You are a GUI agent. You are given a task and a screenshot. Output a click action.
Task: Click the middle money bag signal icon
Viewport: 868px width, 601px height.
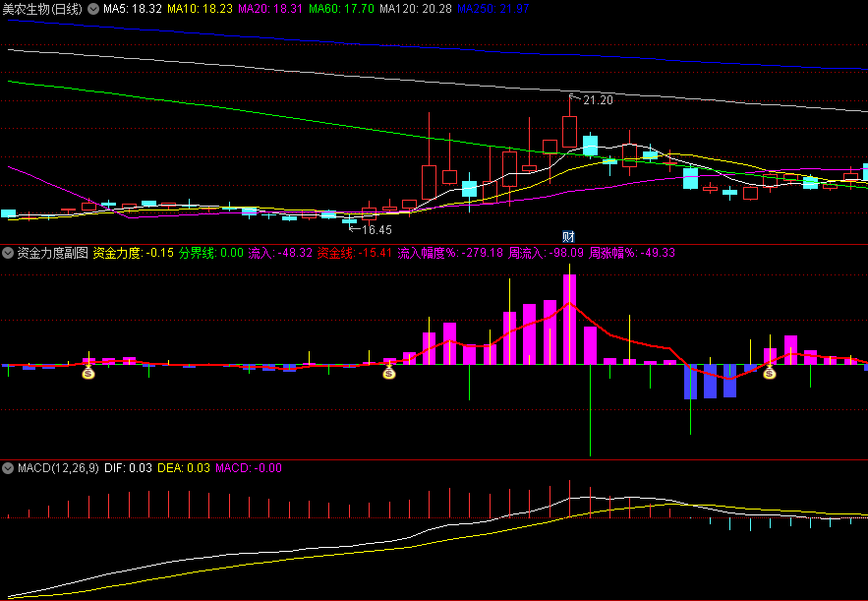[x=389, y=374]
